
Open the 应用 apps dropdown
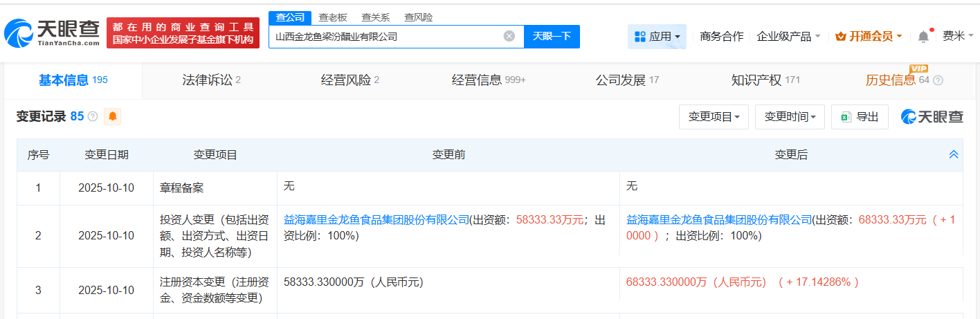coord(657,36)
